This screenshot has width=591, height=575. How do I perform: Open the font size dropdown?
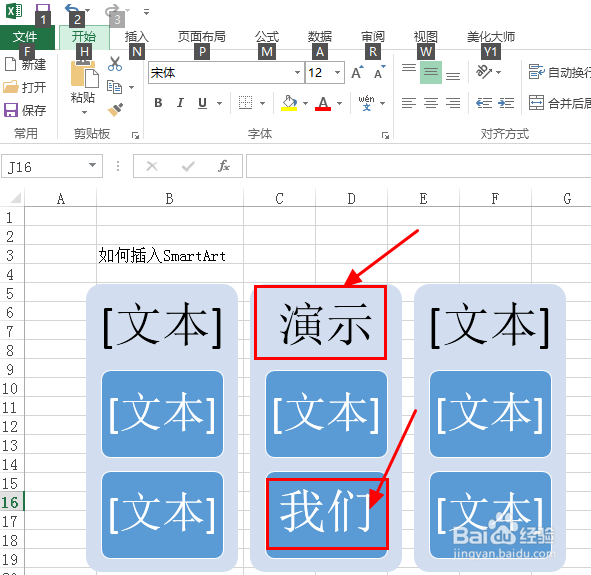tap(337, 72)
